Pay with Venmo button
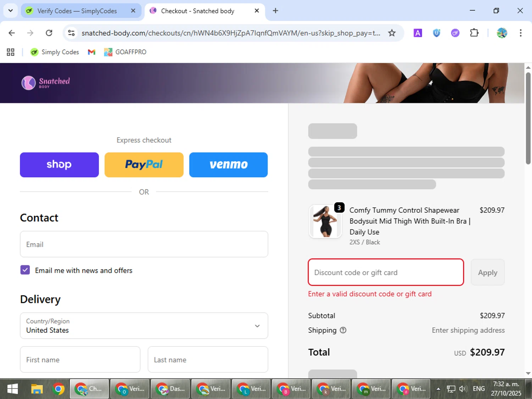 point(228,165)
